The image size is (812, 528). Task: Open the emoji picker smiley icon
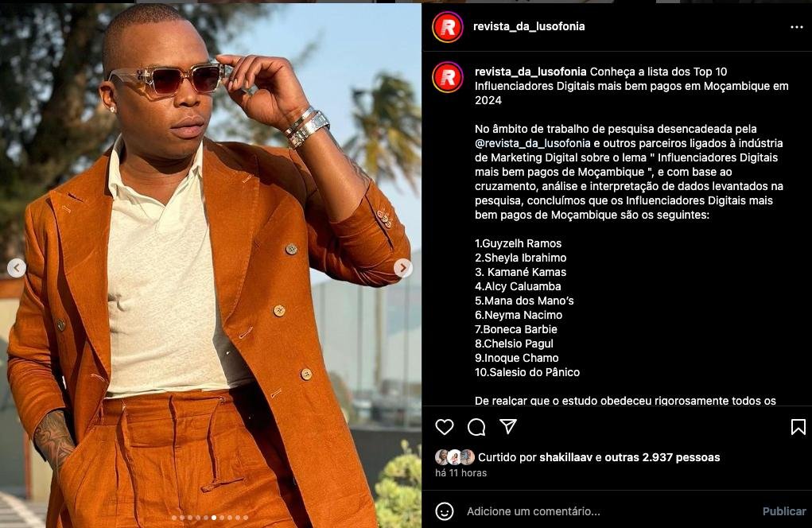coord(445,511)
